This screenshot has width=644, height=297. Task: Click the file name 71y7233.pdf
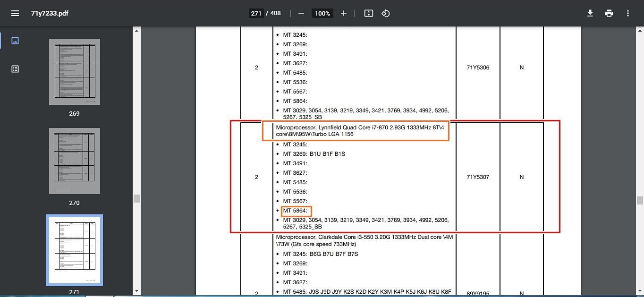tap(50, 13)
